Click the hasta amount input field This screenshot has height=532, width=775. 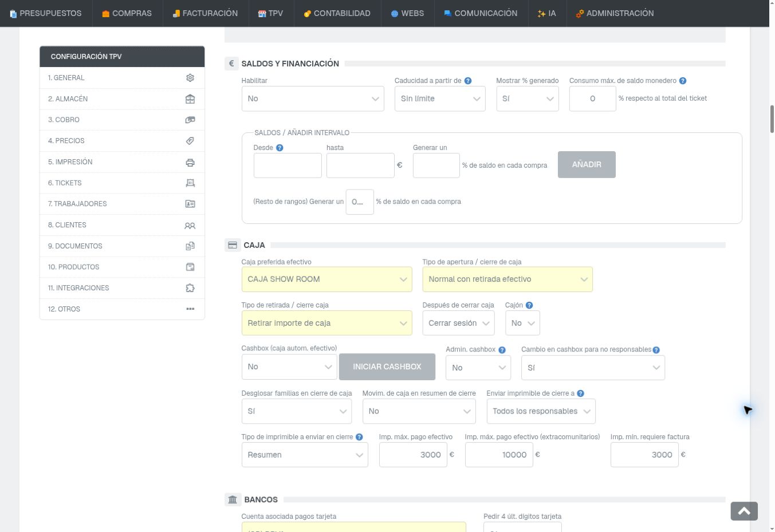(360, 165)
